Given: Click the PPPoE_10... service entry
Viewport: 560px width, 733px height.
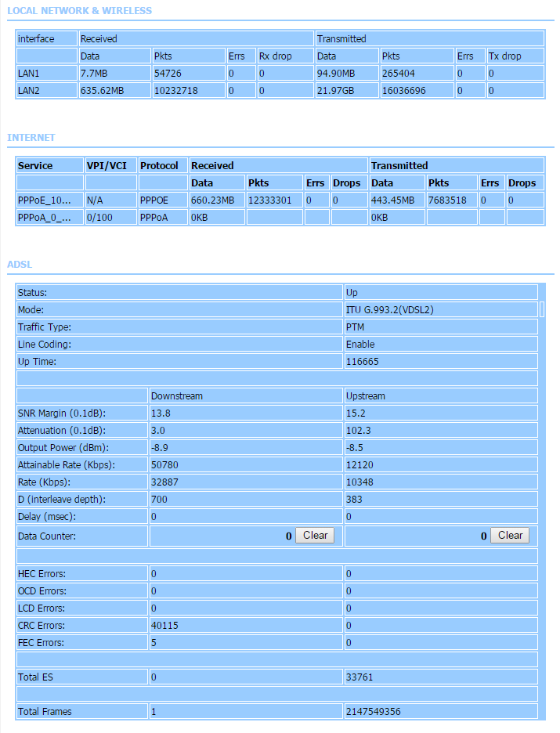Looking at the screenshot, I should [50, 200].
